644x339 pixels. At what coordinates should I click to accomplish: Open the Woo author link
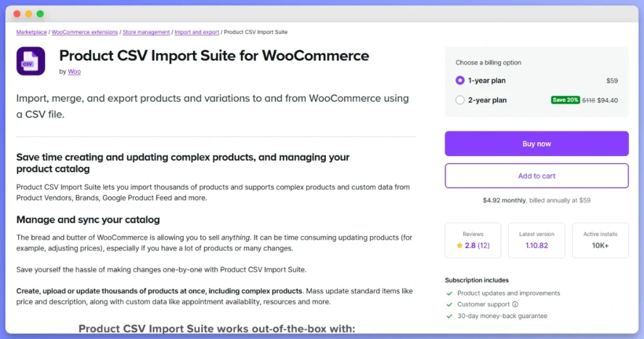point(74,72)
